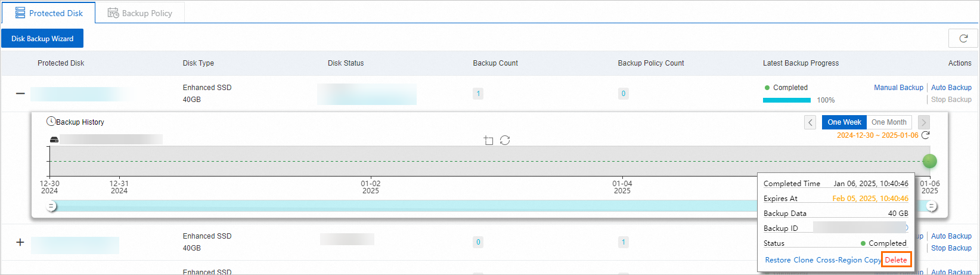Click the disk drive icon in history
The height and width of the screenshot is (275, 980).
point(54,140)
